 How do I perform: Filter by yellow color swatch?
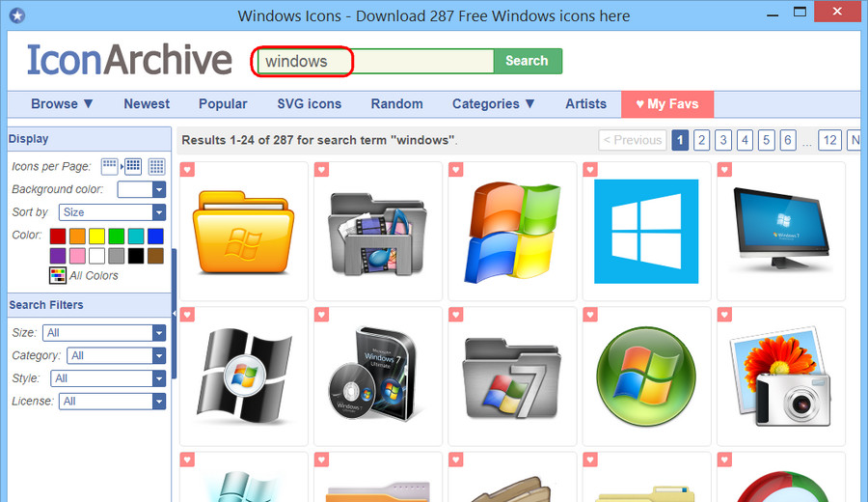[x=96, y=237]
